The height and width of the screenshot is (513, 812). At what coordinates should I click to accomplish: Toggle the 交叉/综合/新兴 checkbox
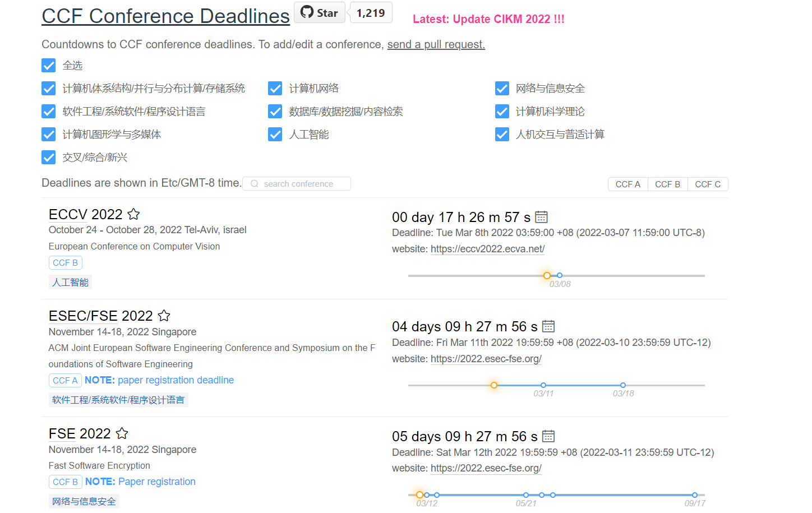49,158
